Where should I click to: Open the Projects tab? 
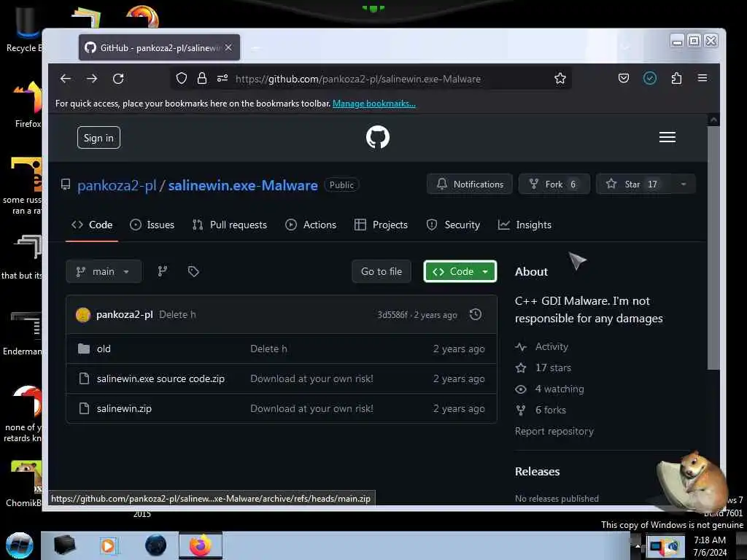coord(381,225)
